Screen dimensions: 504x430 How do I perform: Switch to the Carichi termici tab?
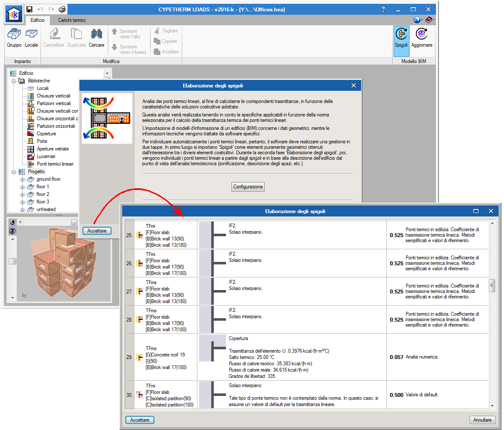point(72,20)
